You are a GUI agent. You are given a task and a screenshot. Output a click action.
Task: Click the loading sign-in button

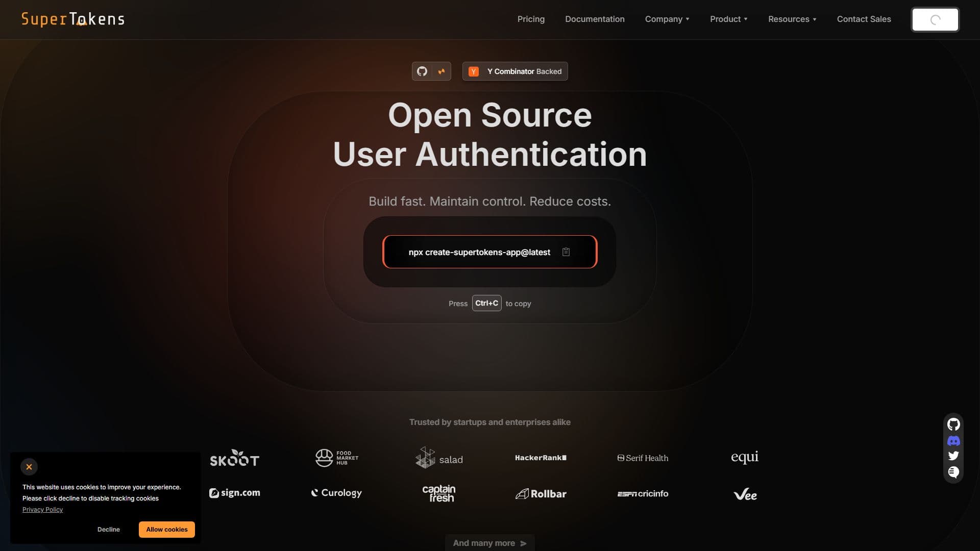click(x=935, y=20)
